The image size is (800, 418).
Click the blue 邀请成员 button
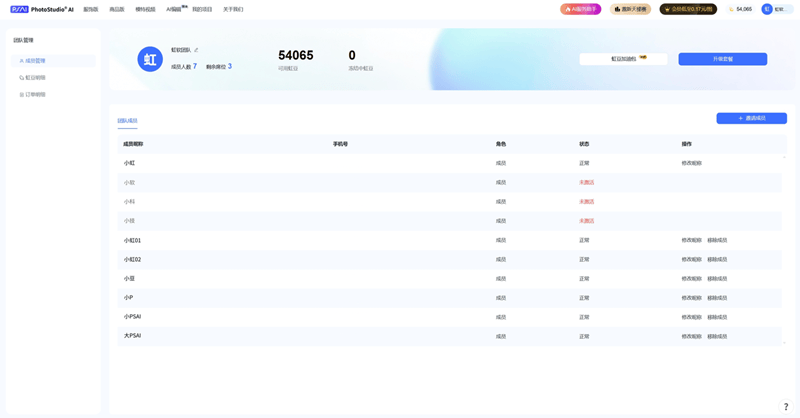751,118
